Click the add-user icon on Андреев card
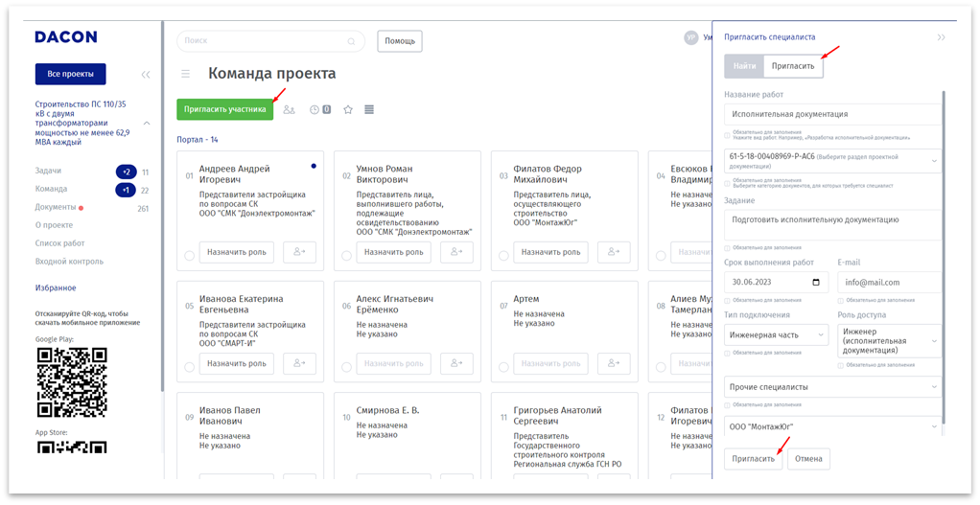The height and width of the screenshot is (505, 980). pyautogui.click(x=299, y=252)
